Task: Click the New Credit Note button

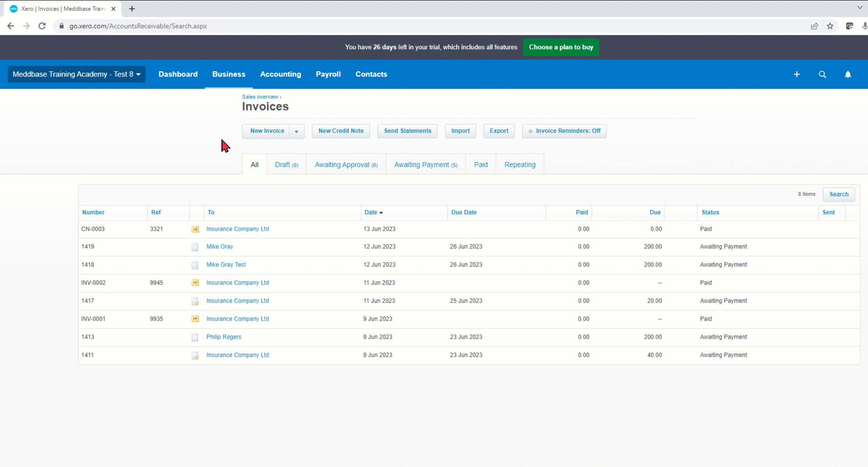Action: [x=341, y=131]
